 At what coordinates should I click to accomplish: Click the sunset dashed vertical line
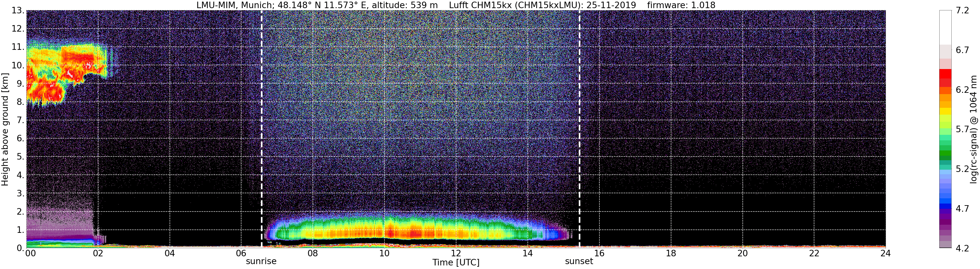coord(579,129)
